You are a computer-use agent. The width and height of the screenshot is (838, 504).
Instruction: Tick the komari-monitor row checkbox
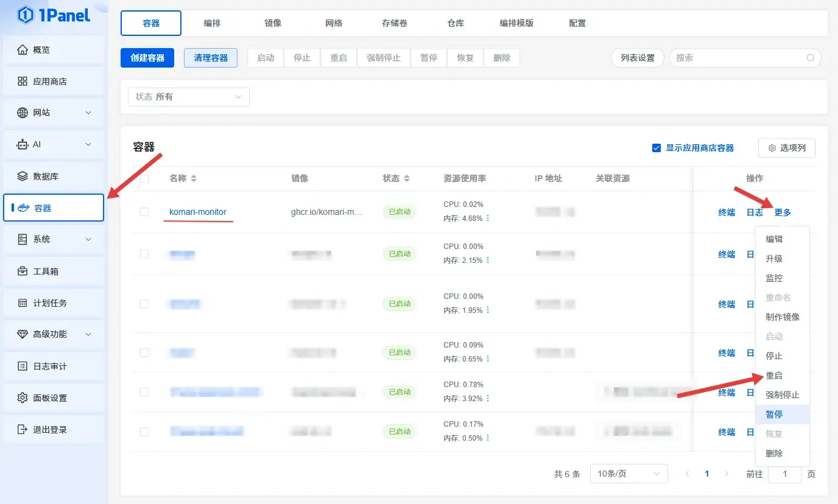[144, 212]
